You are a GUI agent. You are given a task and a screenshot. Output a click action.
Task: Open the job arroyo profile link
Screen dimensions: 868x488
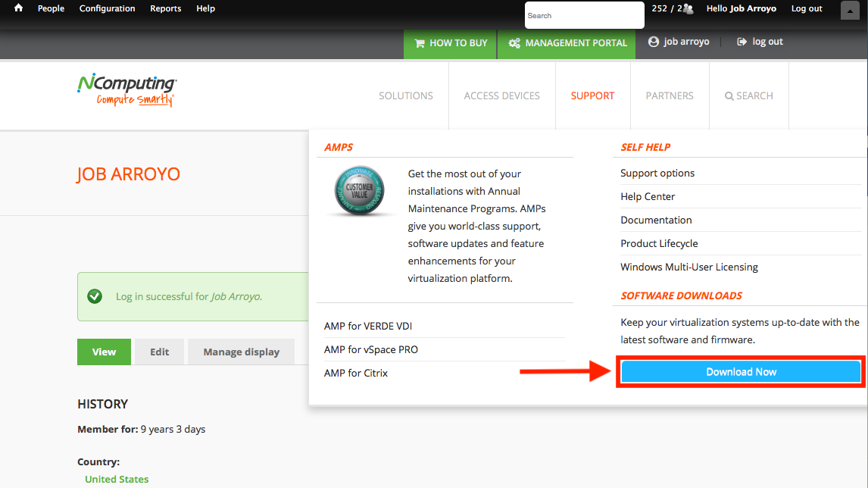679,42
